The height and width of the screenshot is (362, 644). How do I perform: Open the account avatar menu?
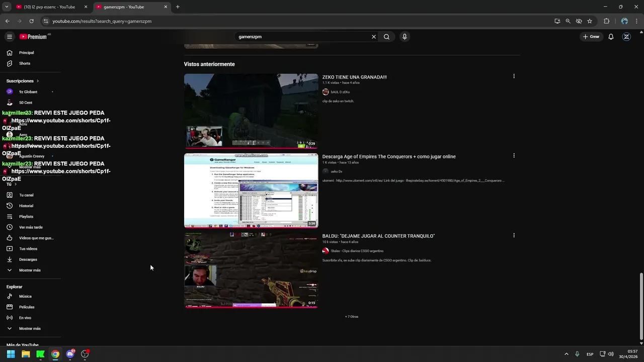(626, 37)
